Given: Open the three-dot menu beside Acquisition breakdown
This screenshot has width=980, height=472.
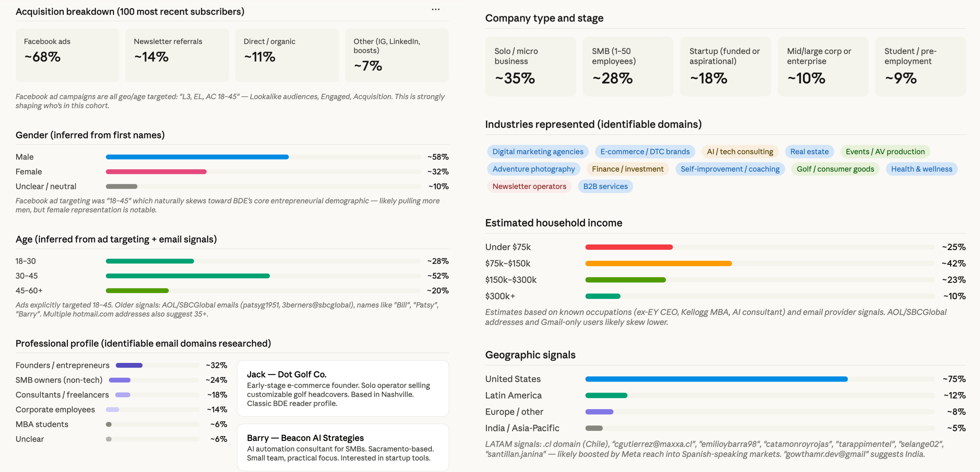Looking at the screenshot, I should (x=435, y=9).
